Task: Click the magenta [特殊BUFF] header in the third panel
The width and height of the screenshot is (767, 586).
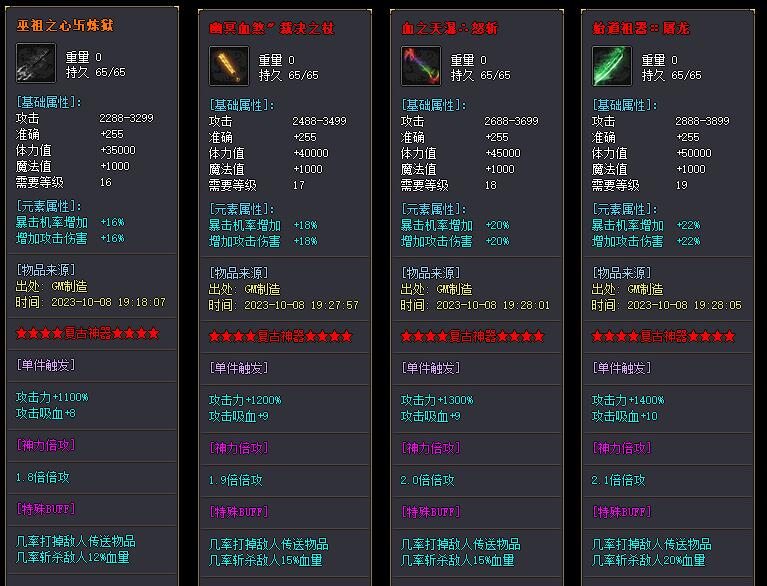Action: click(x=430, y=512)
